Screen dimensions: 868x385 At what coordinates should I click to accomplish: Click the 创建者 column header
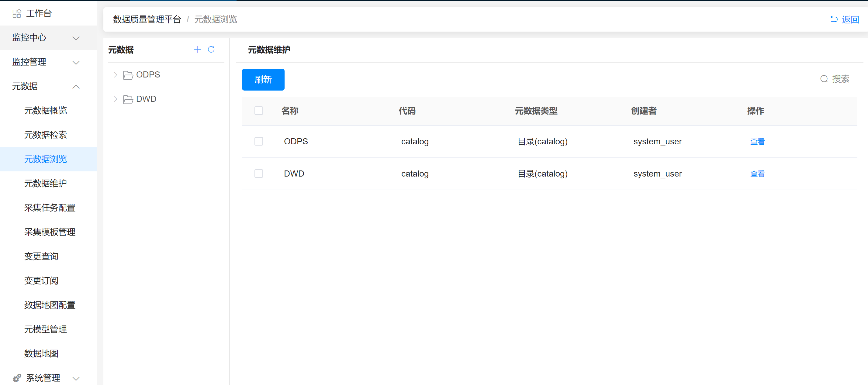click(644, 111)
